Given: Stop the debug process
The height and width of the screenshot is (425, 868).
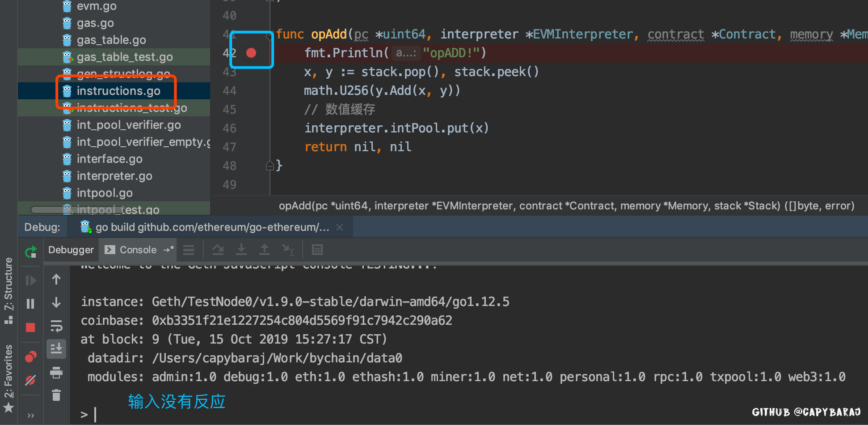Looking at the screenshot, I should [x=30, y=327].
